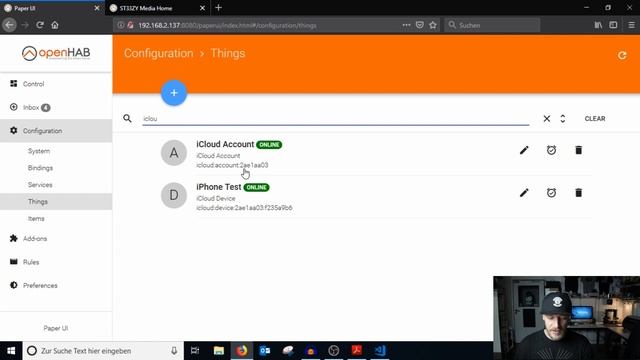The width and height of the screenshot is (640, 360).
Task: Click iPhone Test thing title
Action: point(219,187)
